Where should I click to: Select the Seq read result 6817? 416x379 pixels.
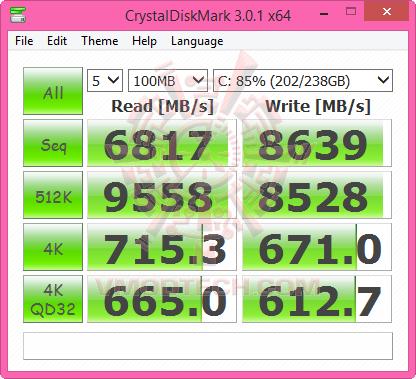click(162, 143)
